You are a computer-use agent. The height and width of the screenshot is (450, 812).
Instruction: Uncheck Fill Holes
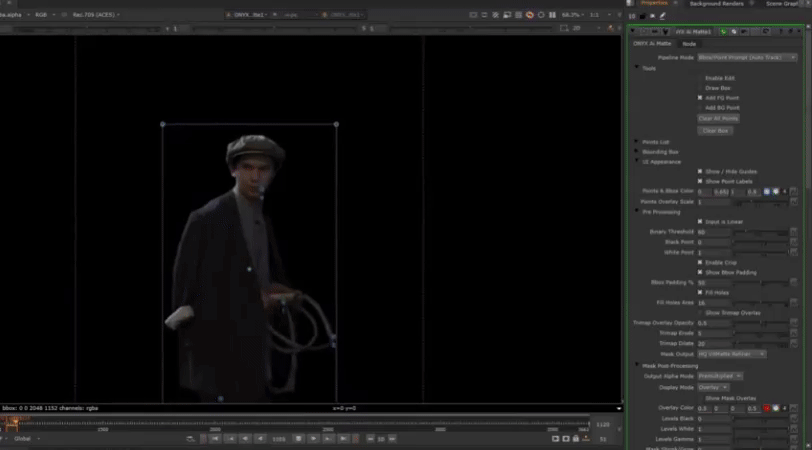(x=700, y=293)
